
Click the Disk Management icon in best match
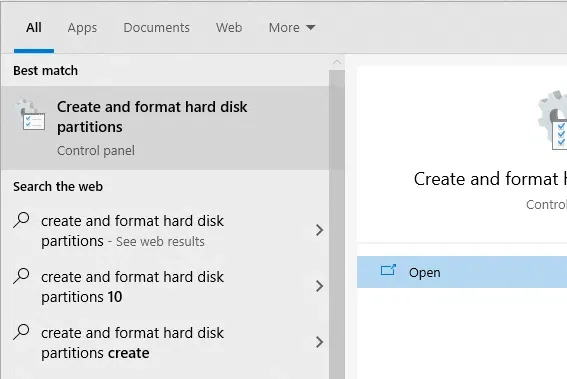click(30, 114)
